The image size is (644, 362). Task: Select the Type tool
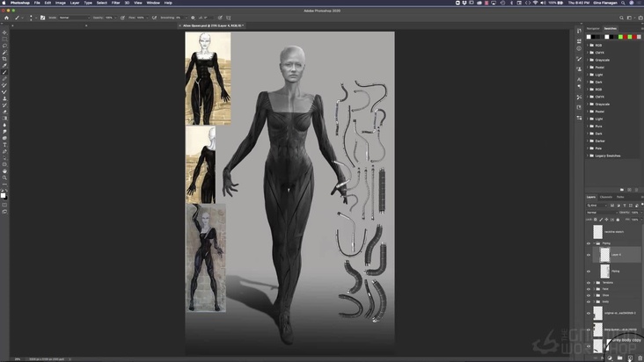(x=4, y=145)
